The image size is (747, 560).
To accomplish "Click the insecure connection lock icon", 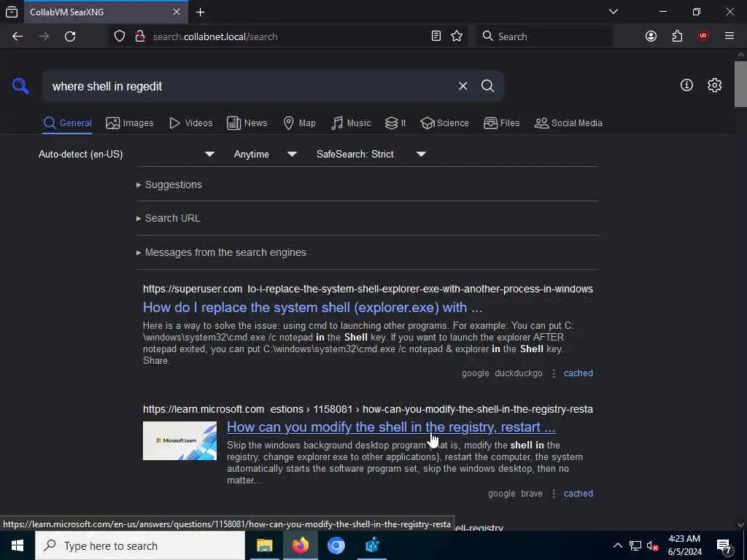I will (140, 36).
